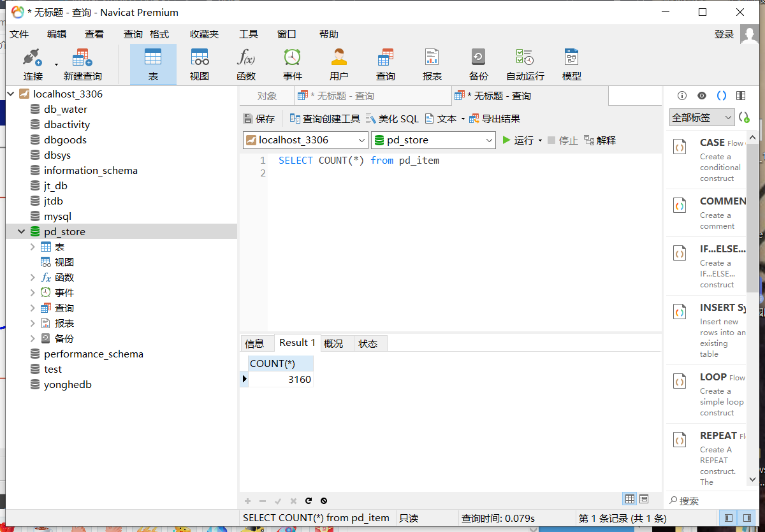Click the 运行 run button
Image resolution: width=765 pixels, height=532 pixels.
[518, 140]
